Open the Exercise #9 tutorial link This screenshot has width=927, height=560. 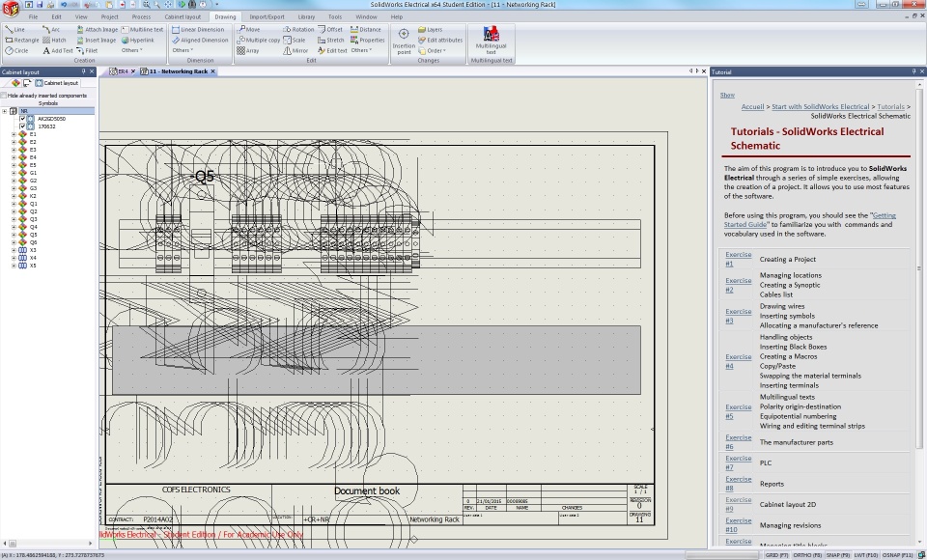tap(739, 504)
